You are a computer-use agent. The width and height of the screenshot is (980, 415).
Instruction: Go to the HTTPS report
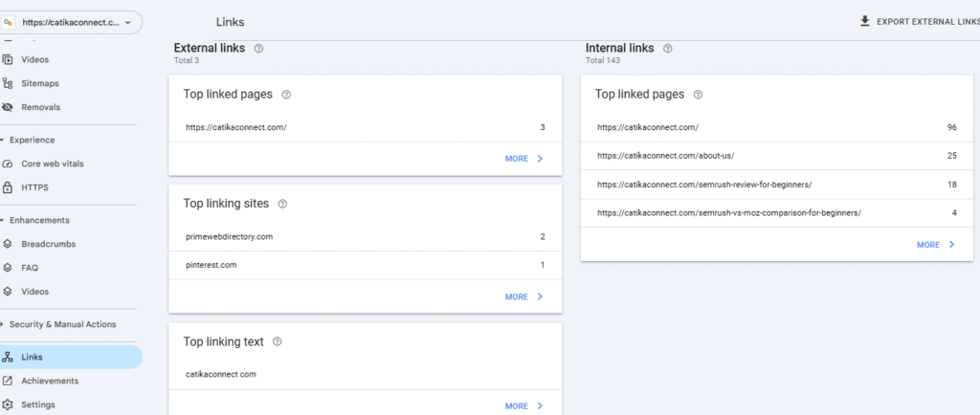pyautogui.click(x=34, y=187)
